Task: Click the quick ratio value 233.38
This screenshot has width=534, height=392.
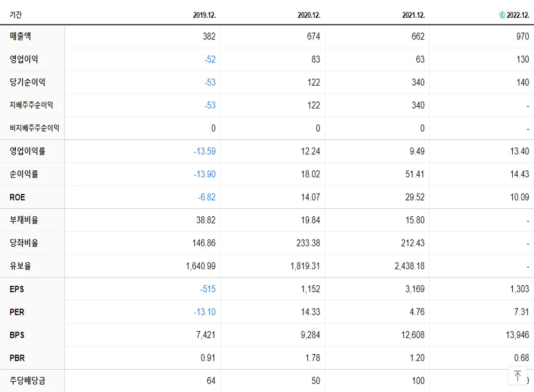Action: (x=308, y=243)
